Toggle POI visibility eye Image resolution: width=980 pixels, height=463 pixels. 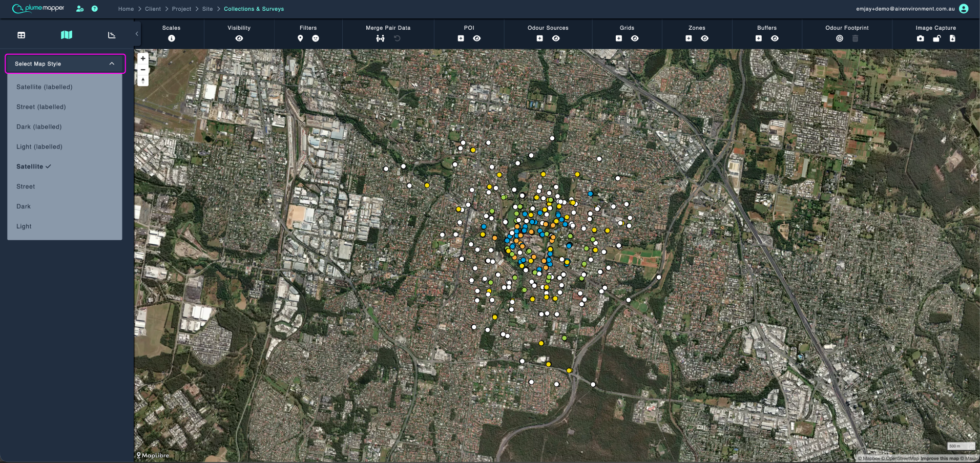477,38
